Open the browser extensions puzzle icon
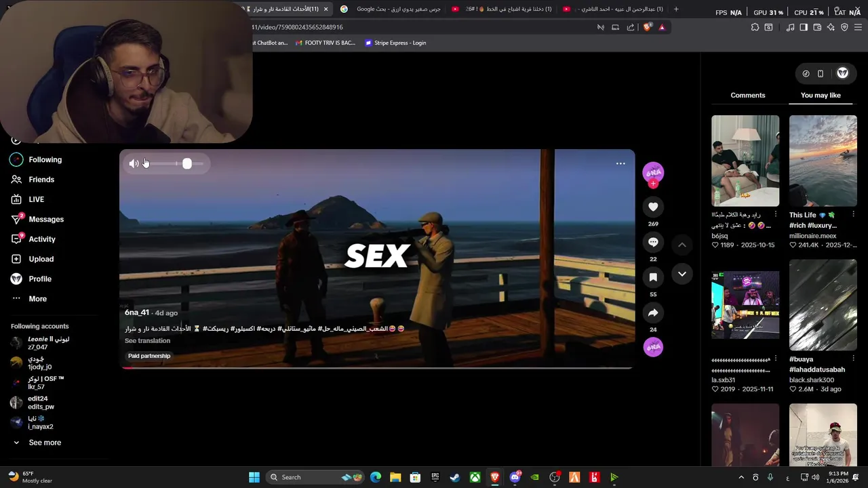The image size is (868, 488). point(755,27)
